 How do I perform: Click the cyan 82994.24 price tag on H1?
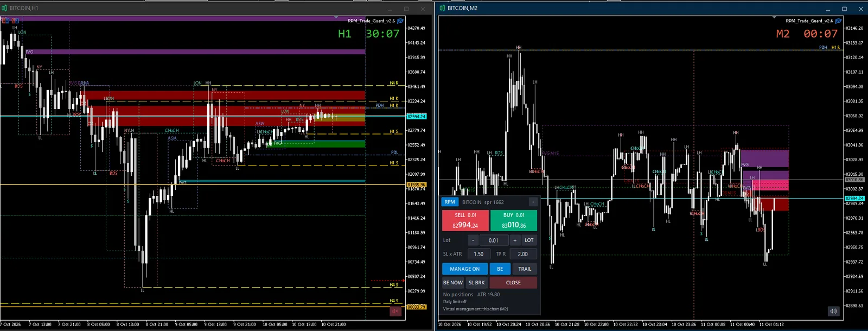417,116
